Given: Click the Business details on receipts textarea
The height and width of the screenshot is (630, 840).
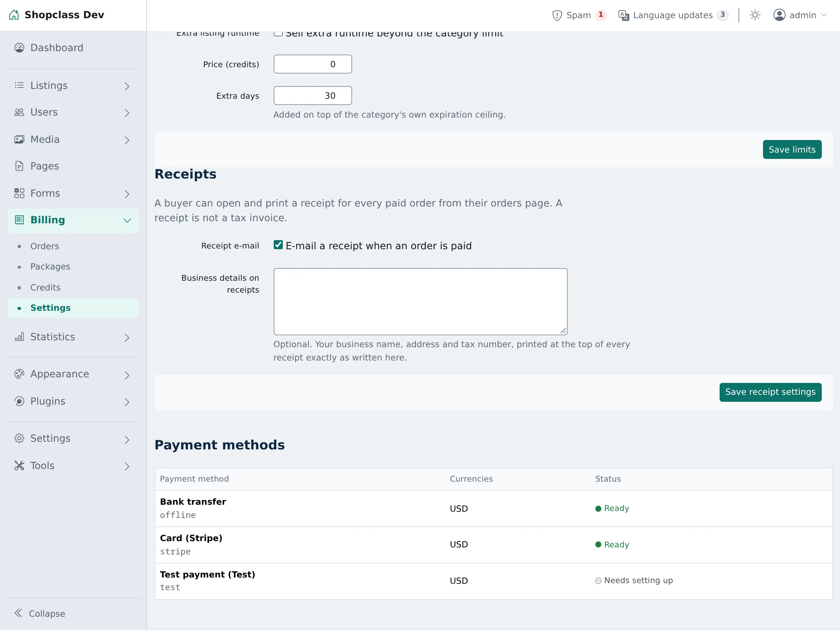Looking at the screenshot, I should coord(420,301).
